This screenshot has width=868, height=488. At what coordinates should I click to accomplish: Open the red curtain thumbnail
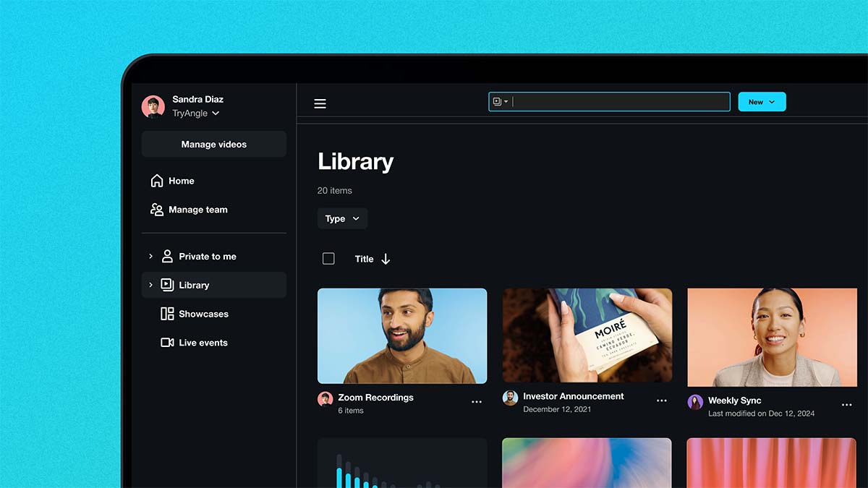click(772, 463)
